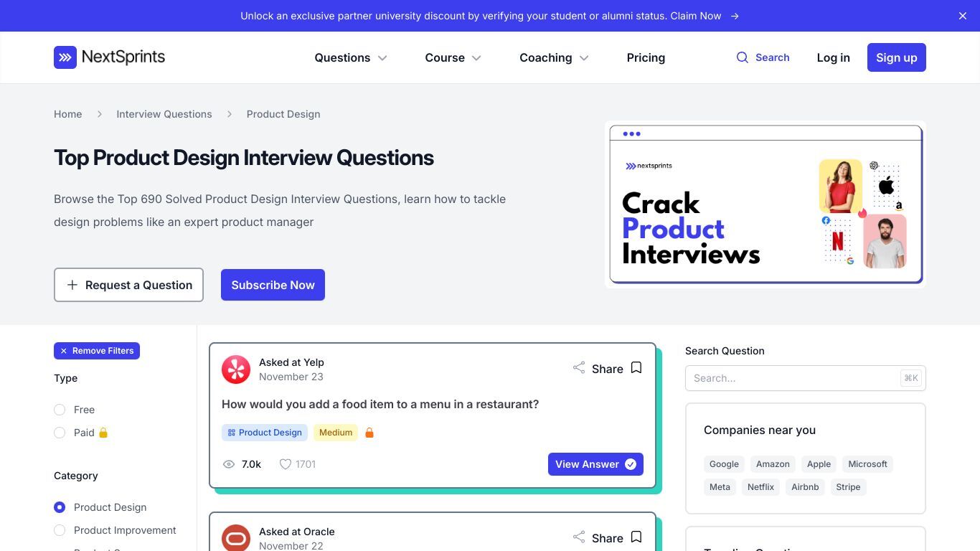Remove all applied filters
The height and width of the screenshot is (551, 980).
[x=97, y=351]
